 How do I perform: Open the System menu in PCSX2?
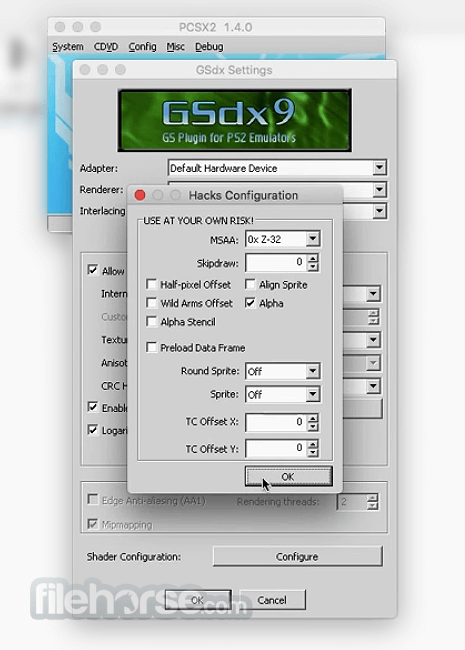click(x=68, y=47)
